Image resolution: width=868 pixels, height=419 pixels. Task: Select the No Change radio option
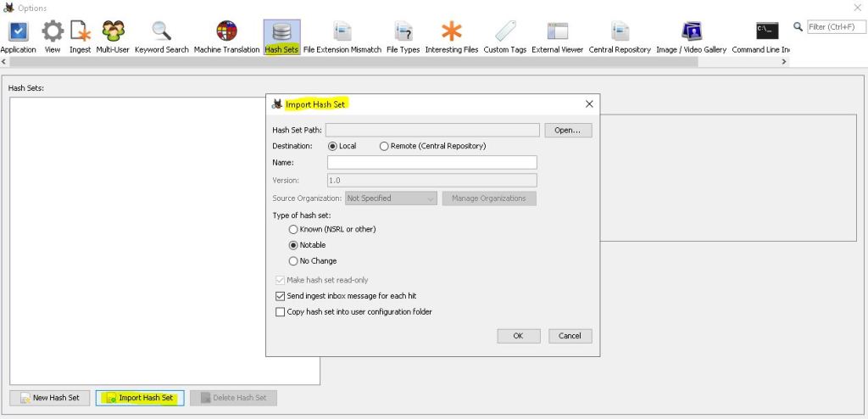[293, 261]
